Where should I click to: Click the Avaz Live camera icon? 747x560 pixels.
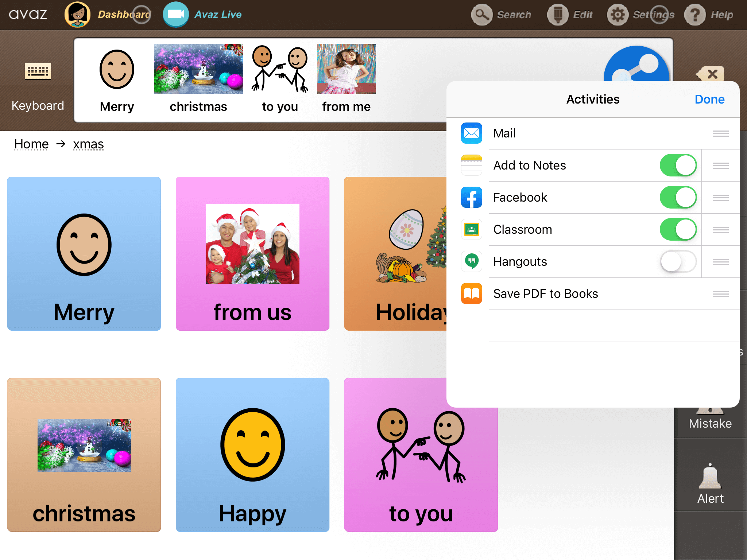point(175,15)
